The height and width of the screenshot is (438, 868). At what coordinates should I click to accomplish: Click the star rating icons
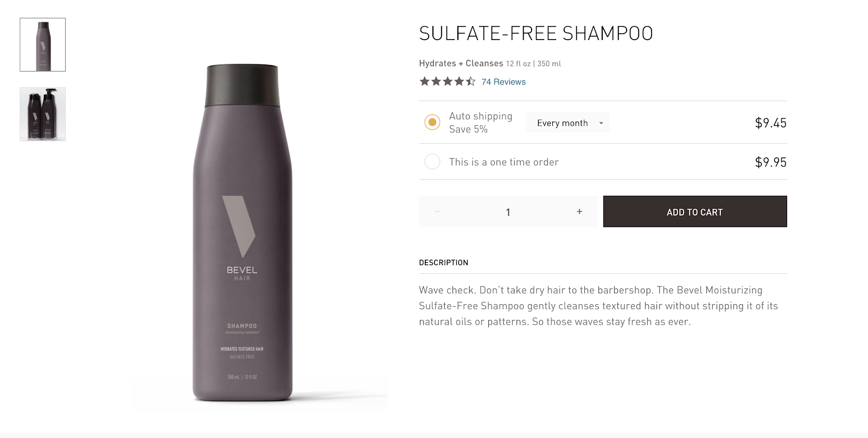448,81
